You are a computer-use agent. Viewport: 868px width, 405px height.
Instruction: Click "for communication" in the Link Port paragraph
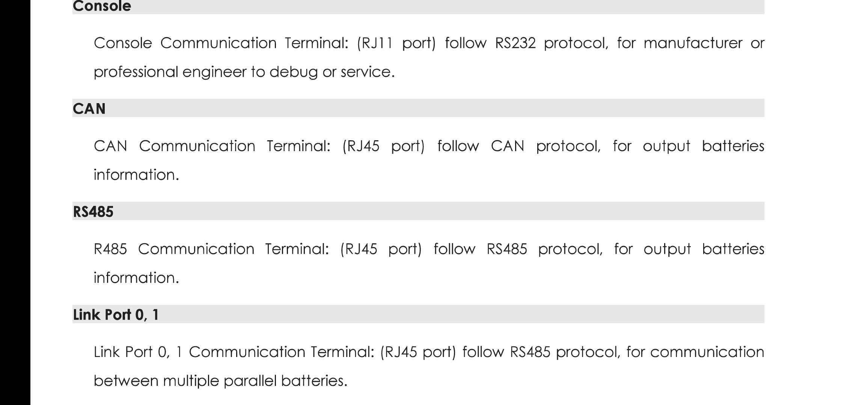[x=695, y=352]
